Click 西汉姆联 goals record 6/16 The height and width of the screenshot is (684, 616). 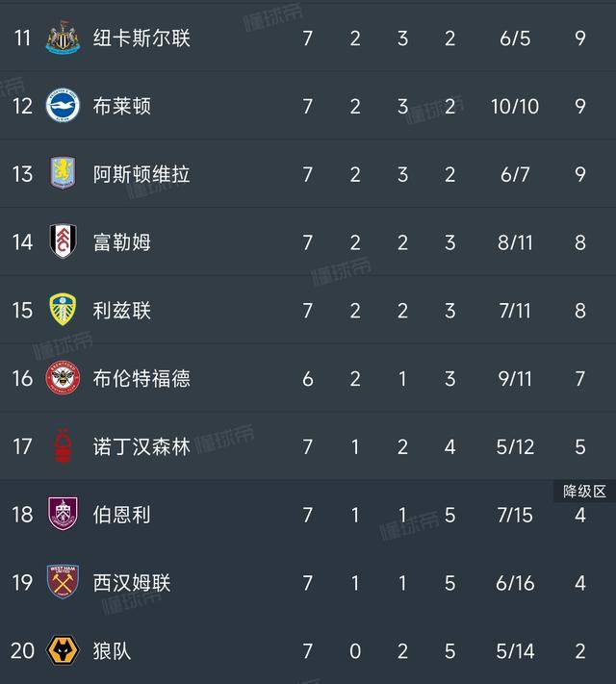click(x=515, y=583)
